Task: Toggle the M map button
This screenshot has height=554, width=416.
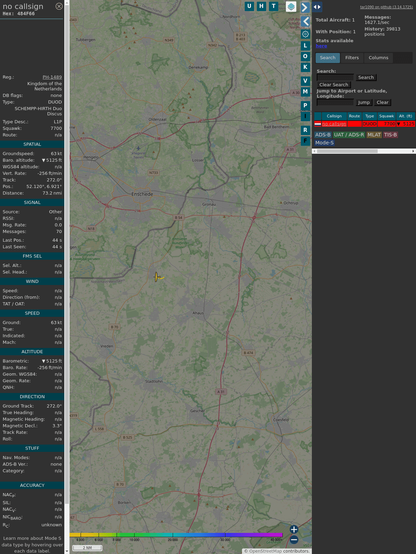Action: [305, 92]
